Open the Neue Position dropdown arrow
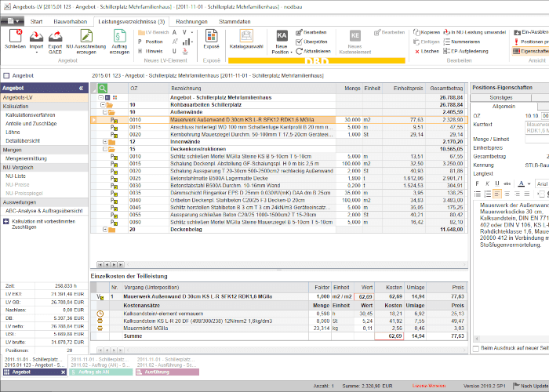549x392 pixels. [292, 53]
